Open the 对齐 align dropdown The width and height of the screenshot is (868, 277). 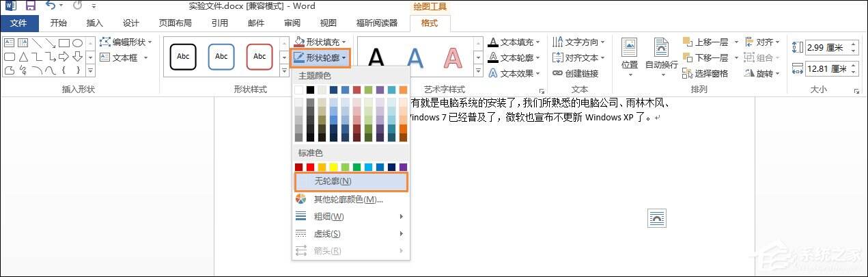point(763,42)
